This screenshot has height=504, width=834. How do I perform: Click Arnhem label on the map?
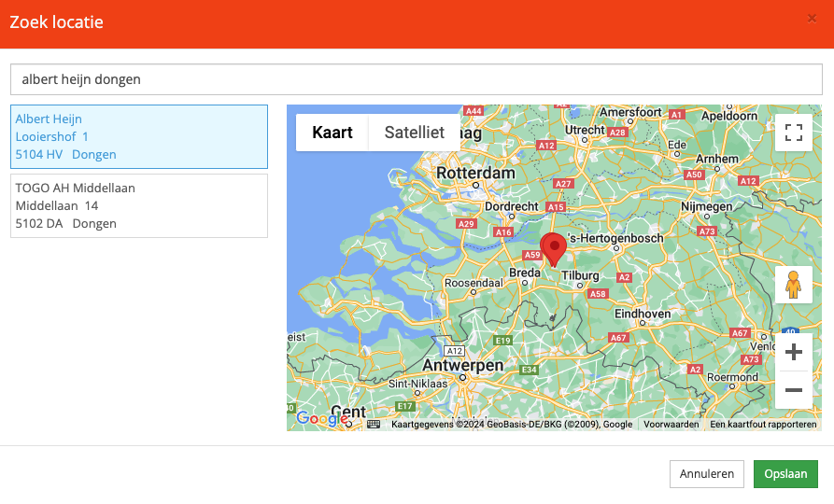(x=717, y=159)
